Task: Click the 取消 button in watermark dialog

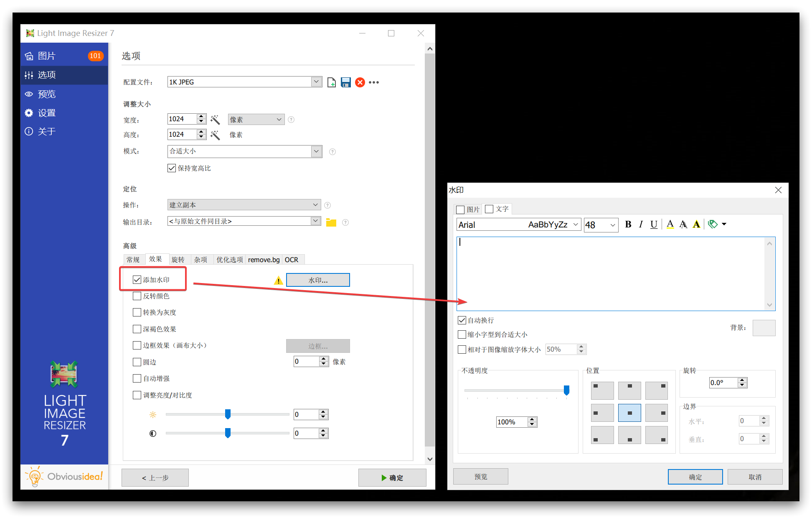Action: [754, 477]
